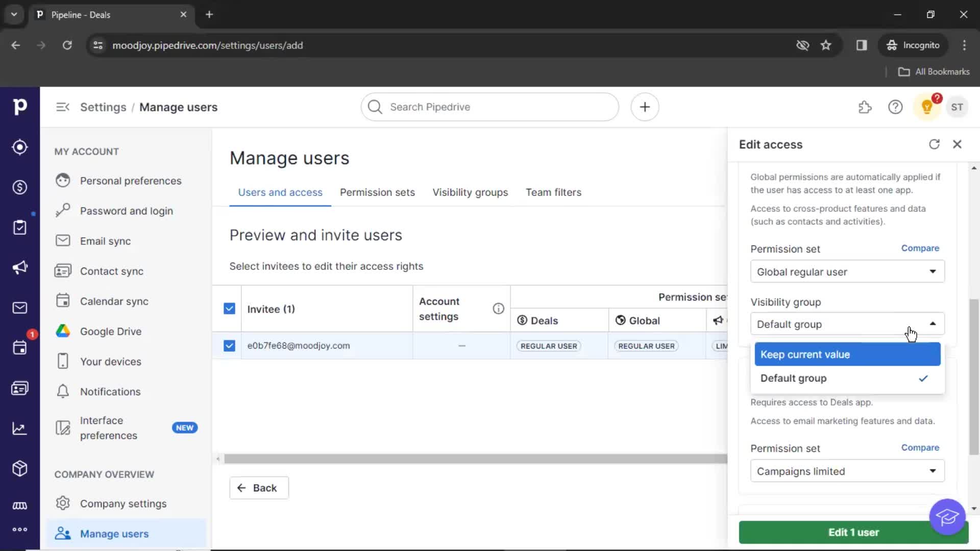This screenshot has height=551, width=980.
Task: Switch to the Visibility groups tab
Action: [x=470, y=192]
